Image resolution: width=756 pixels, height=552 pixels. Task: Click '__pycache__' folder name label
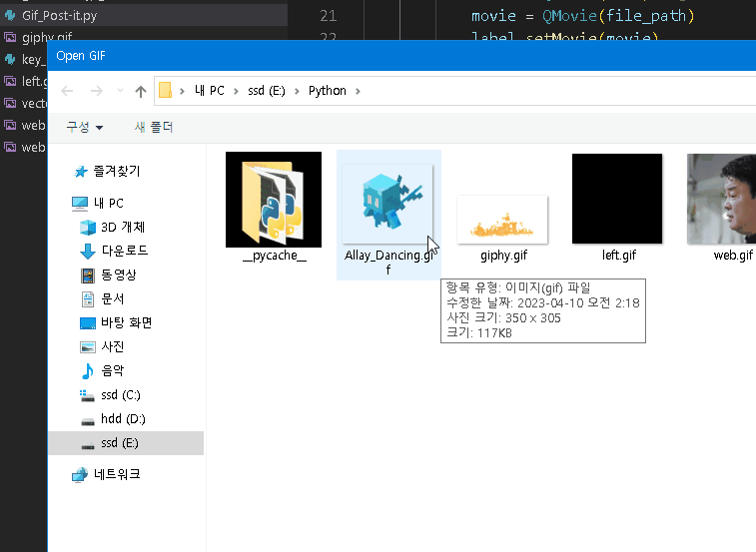coord(274,256)
